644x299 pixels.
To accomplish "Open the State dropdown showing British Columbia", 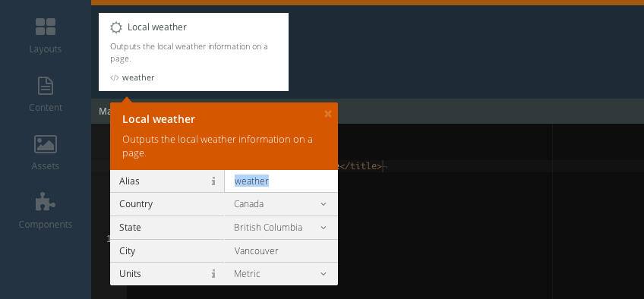I will (x=281, y=227).
